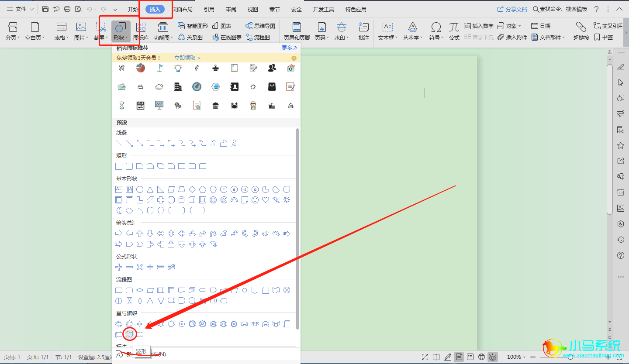Open the 功能图 function chart button

tap(163, 32)
